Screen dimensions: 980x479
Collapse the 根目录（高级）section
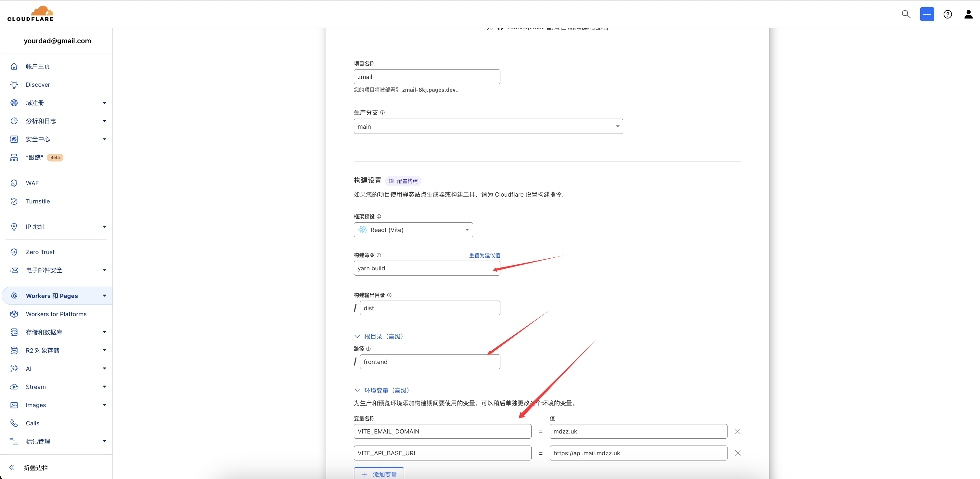[x=379, y=336]
